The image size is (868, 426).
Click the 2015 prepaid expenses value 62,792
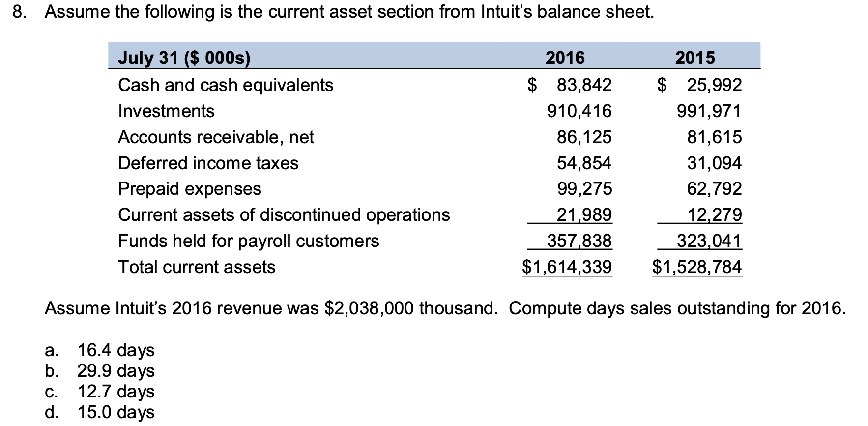[x=714, y=189]
